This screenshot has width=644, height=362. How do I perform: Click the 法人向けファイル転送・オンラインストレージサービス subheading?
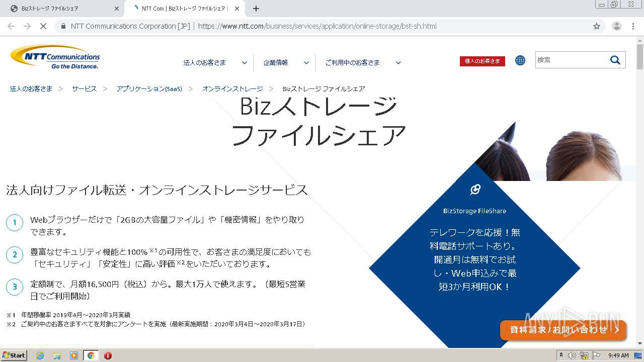[157, 190]
